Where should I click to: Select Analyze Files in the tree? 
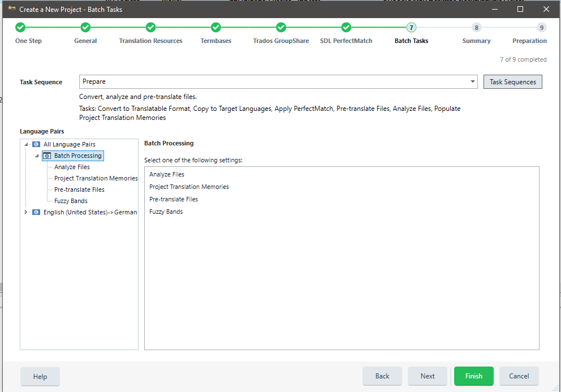coord(72,167)
